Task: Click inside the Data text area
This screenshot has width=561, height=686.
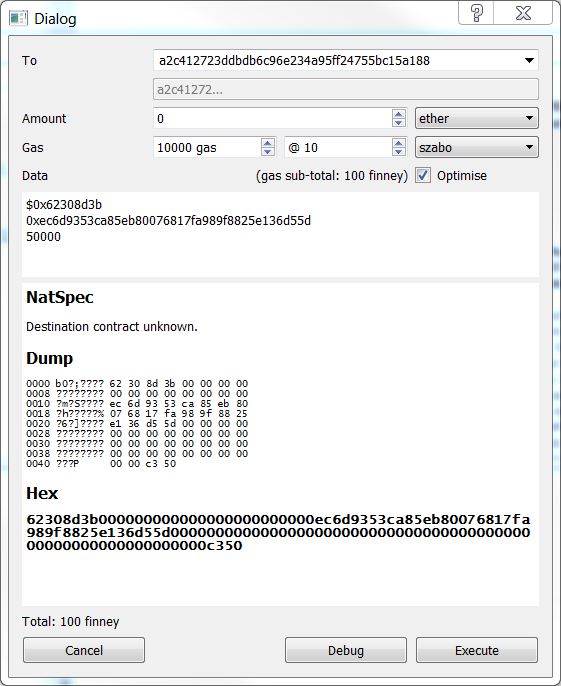Action: coord(280,234)
